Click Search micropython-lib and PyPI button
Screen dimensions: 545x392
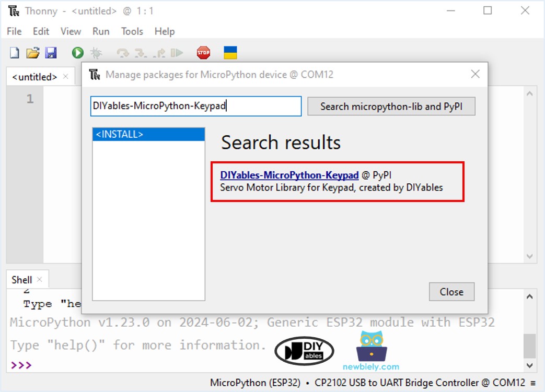tap(391, 106)
